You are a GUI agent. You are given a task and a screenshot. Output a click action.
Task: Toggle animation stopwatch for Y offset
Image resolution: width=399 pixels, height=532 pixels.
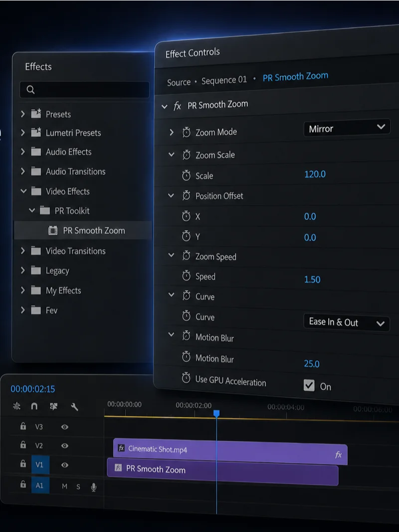pos(186,236)
